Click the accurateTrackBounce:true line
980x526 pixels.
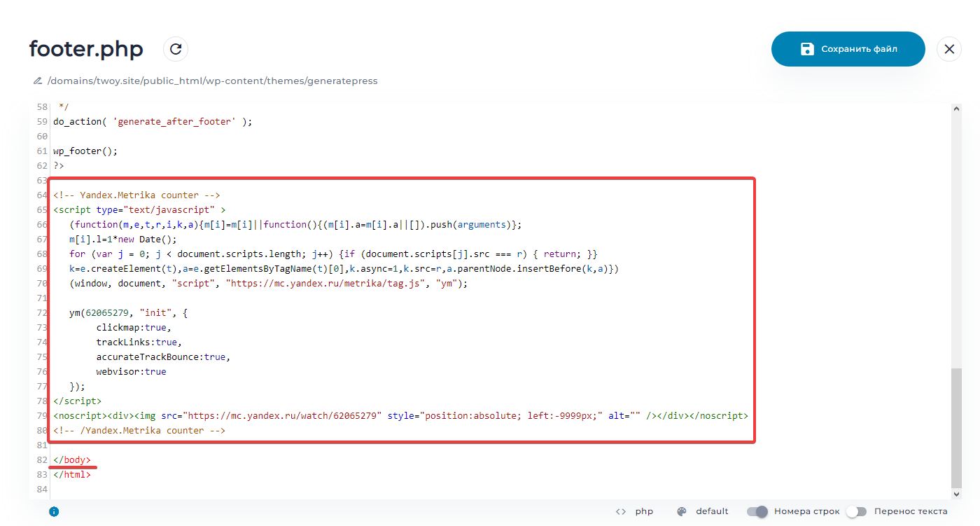pos(164,357)
